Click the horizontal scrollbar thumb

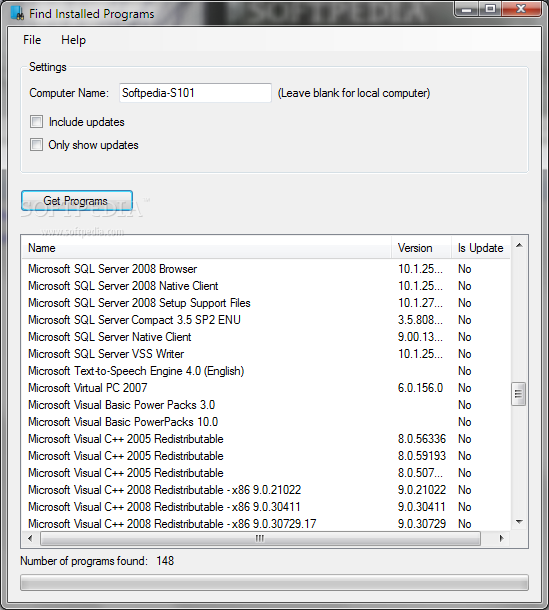[x=260, y=538]
